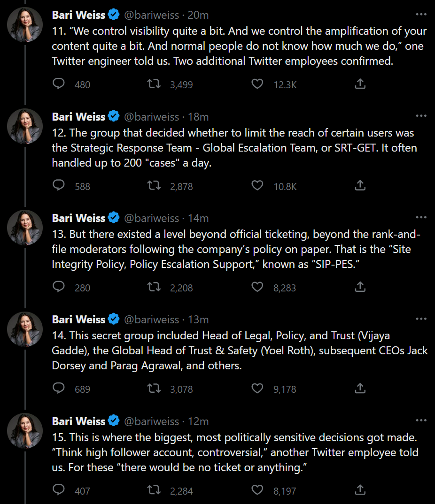Retweet tweet 12 with 2,878 retweets
The width and height of the screenshot is (435, 504).
click(154, 185)
